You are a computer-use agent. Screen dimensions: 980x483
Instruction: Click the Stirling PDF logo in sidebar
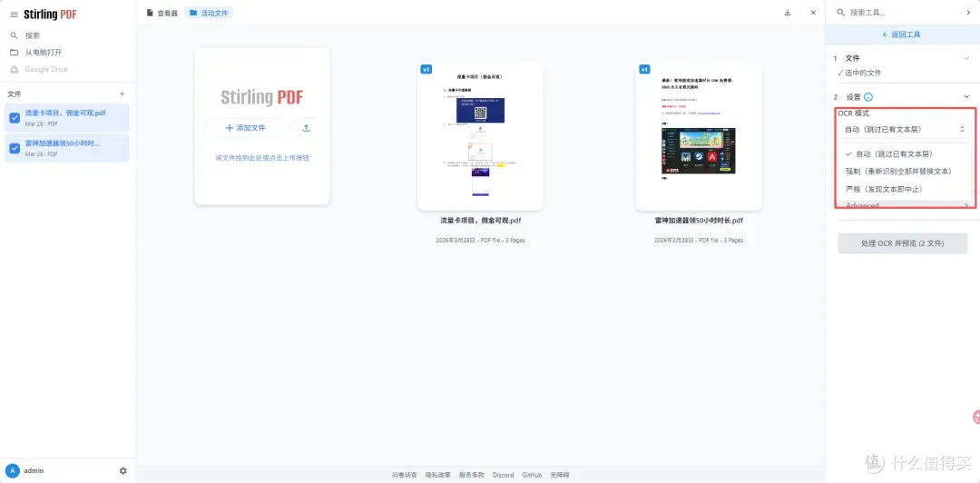pyautogui.click(x=50, y=15)
